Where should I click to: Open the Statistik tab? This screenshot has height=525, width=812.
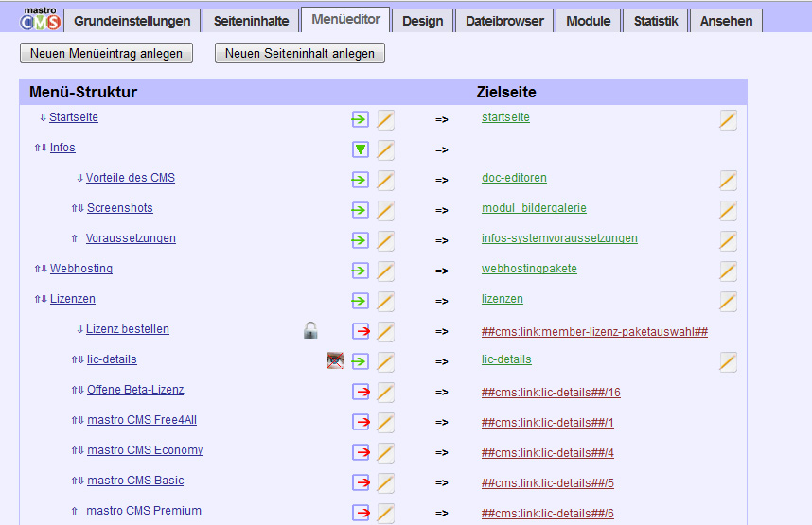(656, 21)
